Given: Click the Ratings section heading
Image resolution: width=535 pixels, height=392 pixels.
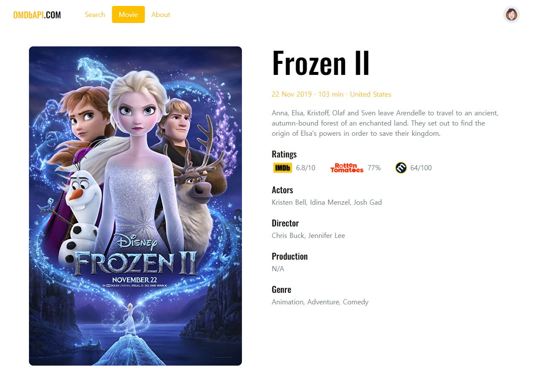Looking at the screenshot, I should point(284,154).
